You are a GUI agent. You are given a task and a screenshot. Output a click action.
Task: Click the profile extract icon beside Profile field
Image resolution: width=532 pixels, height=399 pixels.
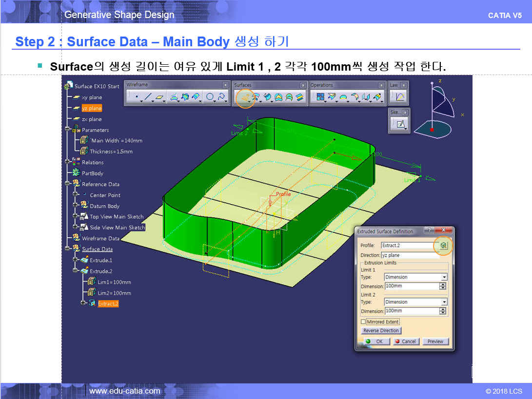point(443,246)
